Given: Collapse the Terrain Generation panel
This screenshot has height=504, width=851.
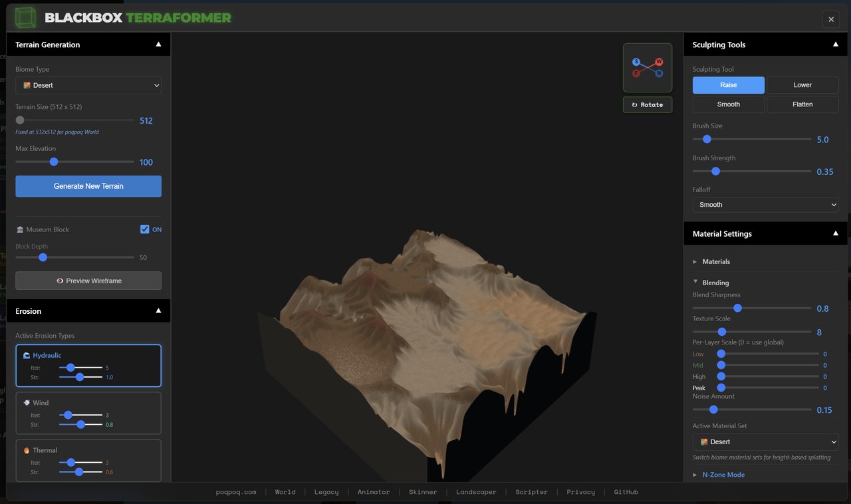Looking at the screenshot, I should [158, 45].
